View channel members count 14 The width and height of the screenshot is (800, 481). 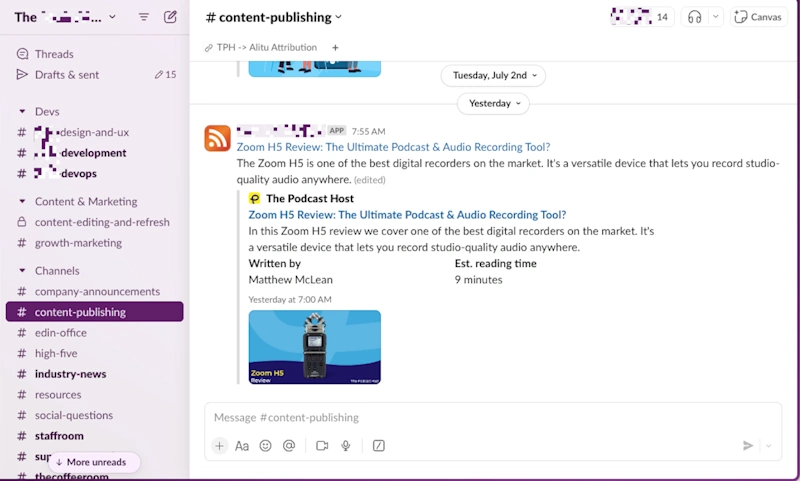(x=642, y=17)
